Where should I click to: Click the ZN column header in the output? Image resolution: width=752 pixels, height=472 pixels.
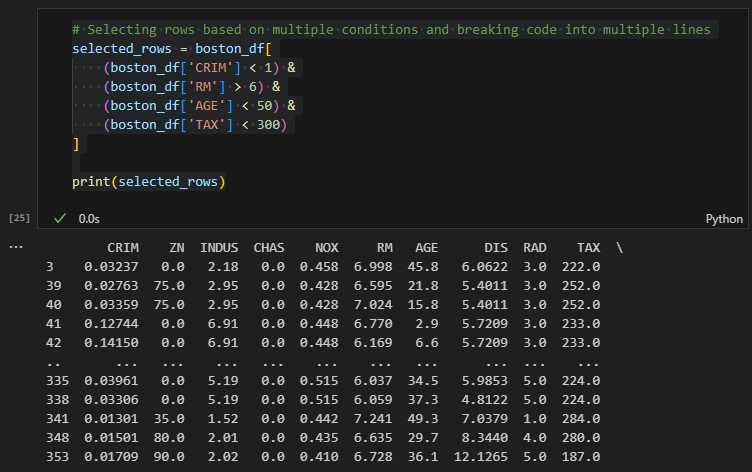tap(177, 248)
